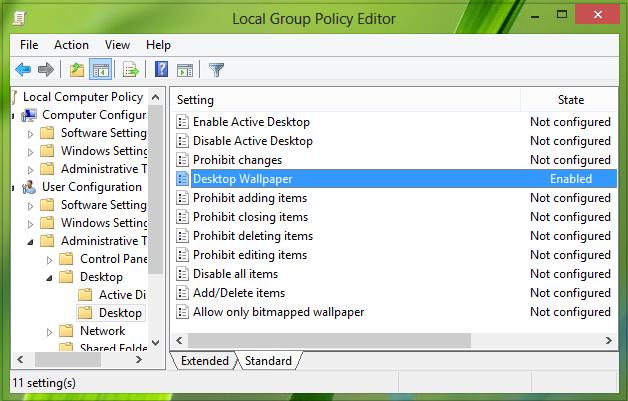The height and width of the screenshot is (401, 628).
Task: Switch to the Extended tab
Action: [205, 360]
